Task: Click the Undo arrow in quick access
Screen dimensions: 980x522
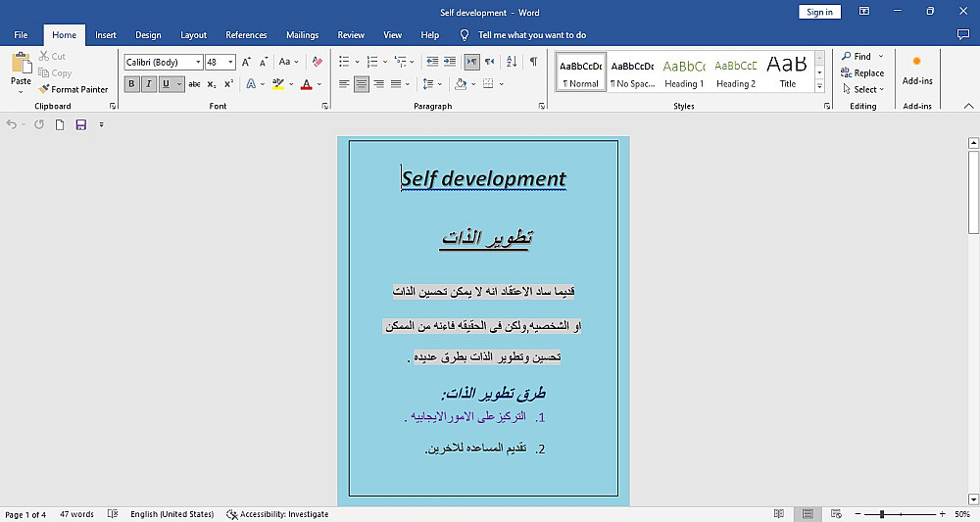Action: click(11, 125)
